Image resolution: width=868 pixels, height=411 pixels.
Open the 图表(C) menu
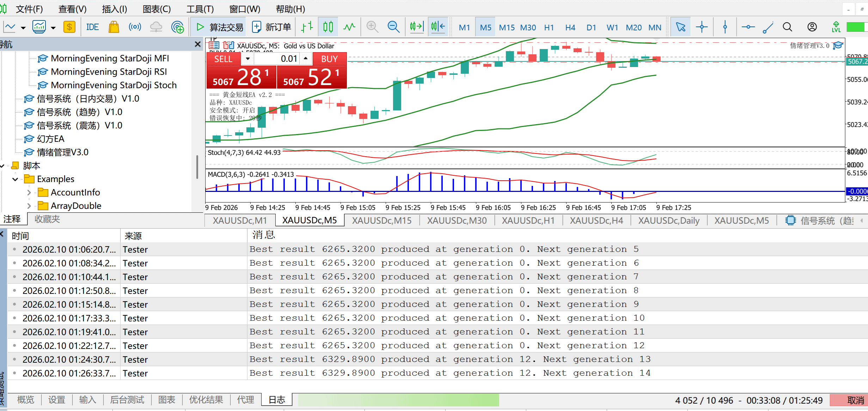[x=157, y=9]
